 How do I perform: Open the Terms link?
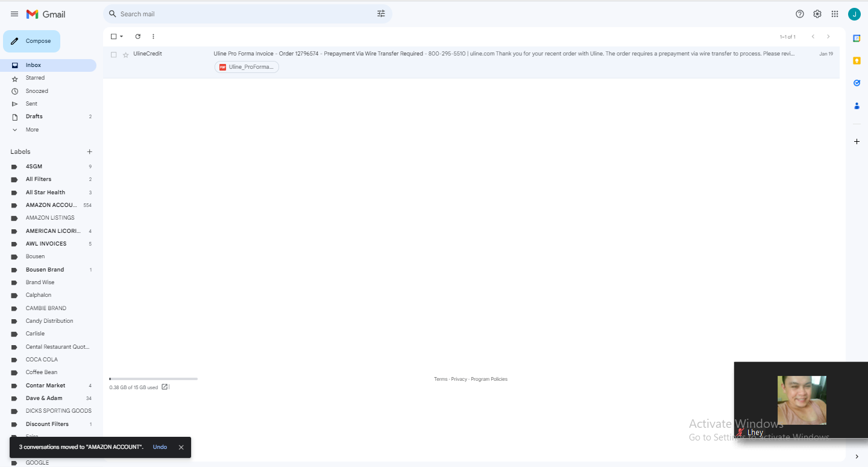pos(441,380)
